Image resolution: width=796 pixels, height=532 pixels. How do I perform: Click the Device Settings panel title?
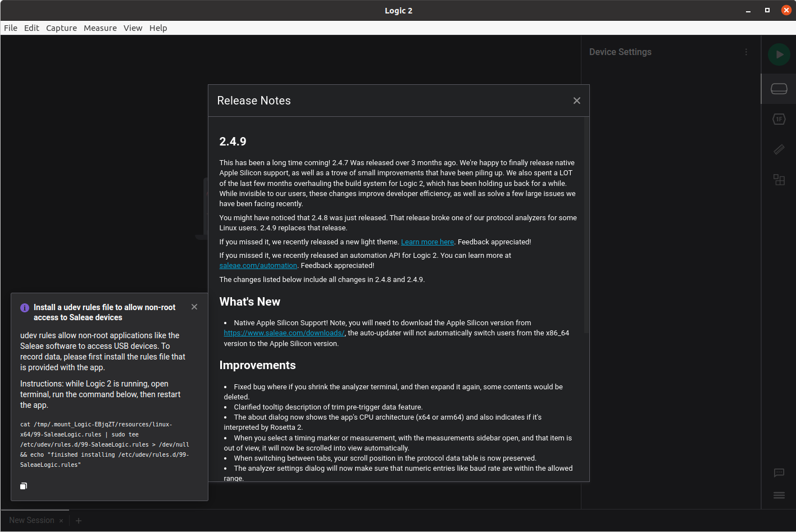(x=620, y=52)
